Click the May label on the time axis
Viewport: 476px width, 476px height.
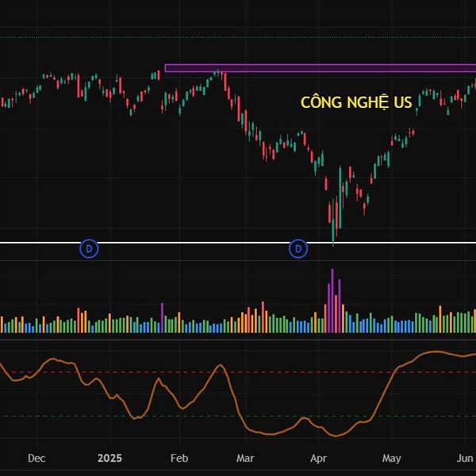392,458
